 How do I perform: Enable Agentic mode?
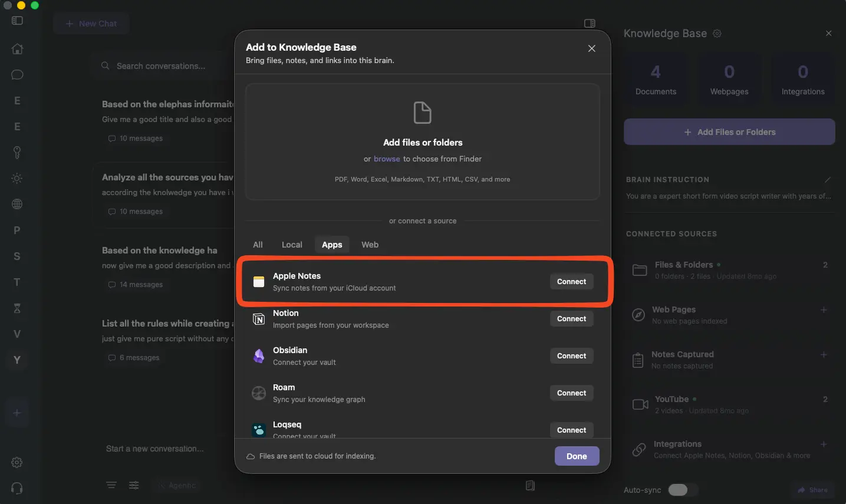point(177,485)
